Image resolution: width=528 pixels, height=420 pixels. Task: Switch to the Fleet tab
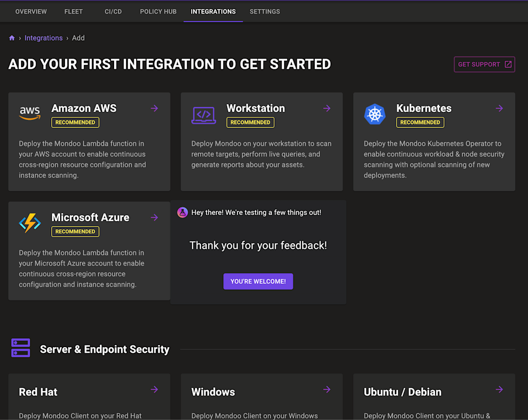tap(73, 12)
